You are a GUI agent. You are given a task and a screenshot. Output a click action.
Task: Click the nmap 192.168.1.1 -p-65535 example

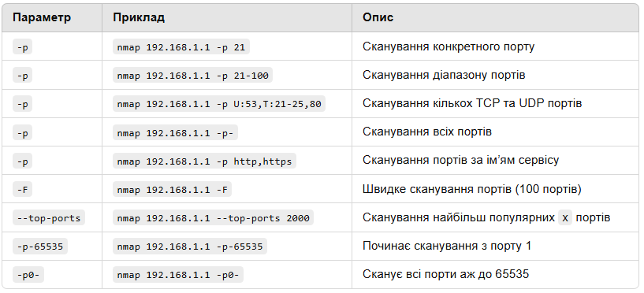[x=190, y=247]
